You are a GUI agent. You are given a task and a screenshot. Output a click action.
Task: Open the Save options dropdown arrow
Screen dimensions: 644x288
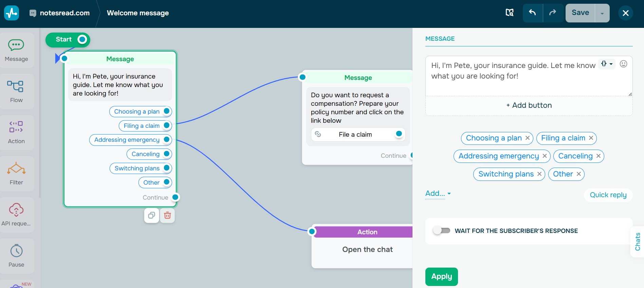tap(602, 13)
